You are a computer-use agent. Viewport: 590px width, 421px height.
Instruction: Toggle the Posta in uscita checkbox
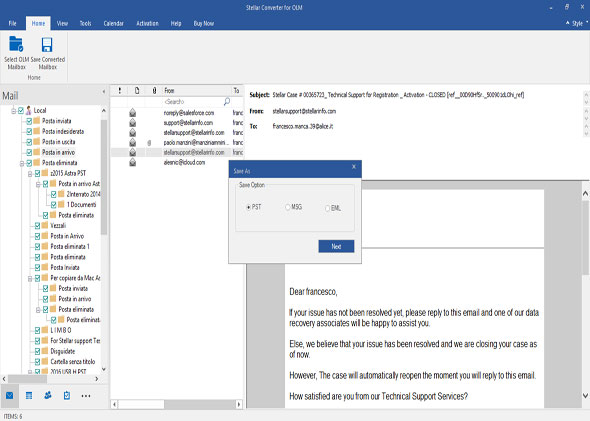tap(29, 142)
